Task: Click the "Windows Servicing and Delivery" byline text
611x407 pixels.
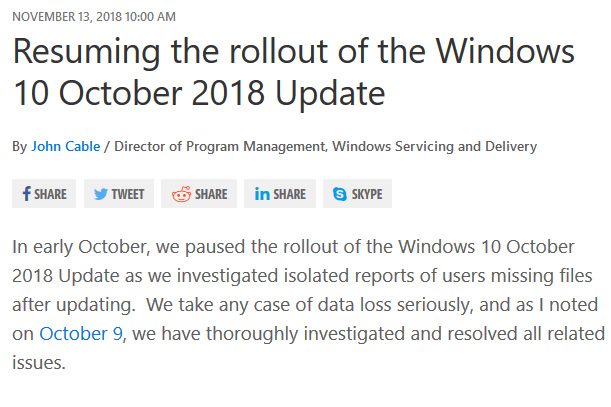Action: tap(435, 146)
